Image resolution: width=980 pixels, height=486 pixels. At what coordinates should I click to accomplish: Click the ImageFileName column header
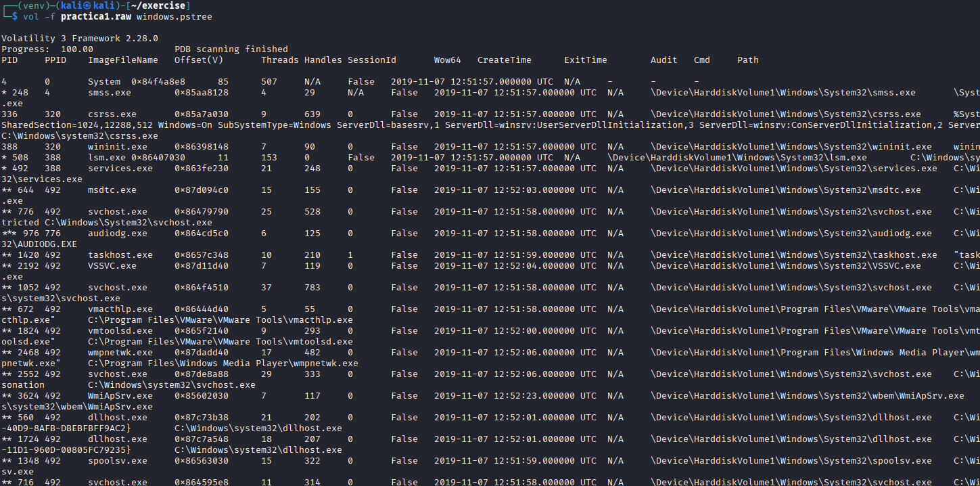123,60
